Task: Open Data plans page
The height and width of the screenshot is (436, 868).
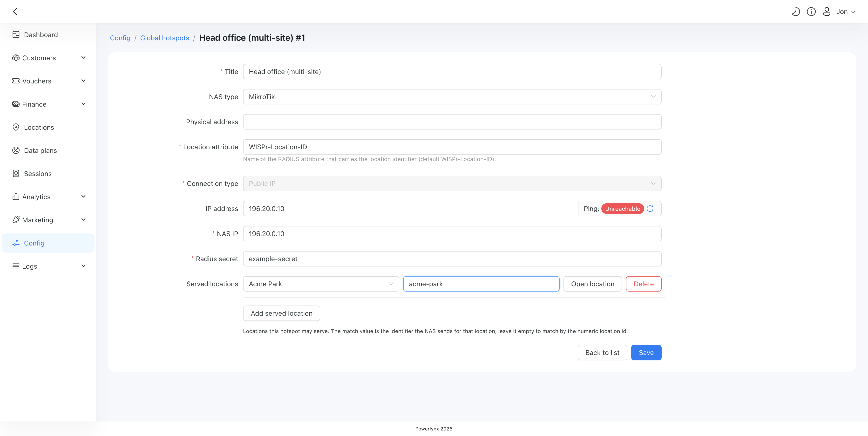Action: point(48,150)
